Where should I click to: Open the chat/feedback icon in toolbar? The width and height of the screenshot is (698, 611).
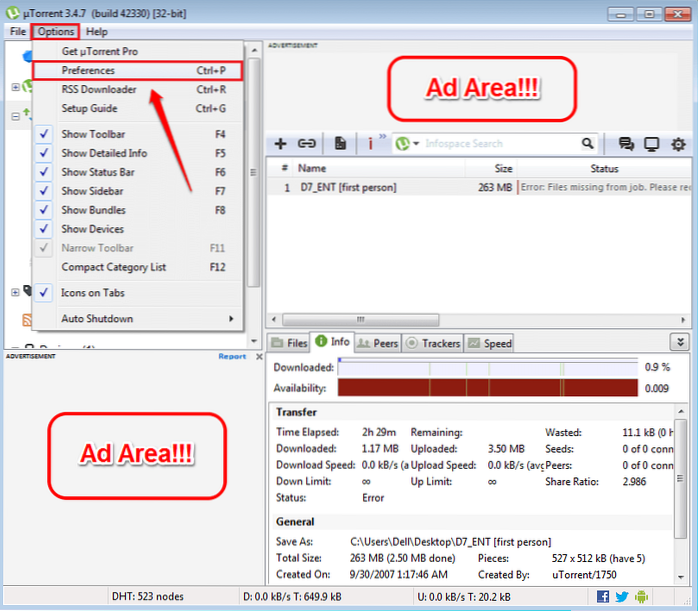627,144
